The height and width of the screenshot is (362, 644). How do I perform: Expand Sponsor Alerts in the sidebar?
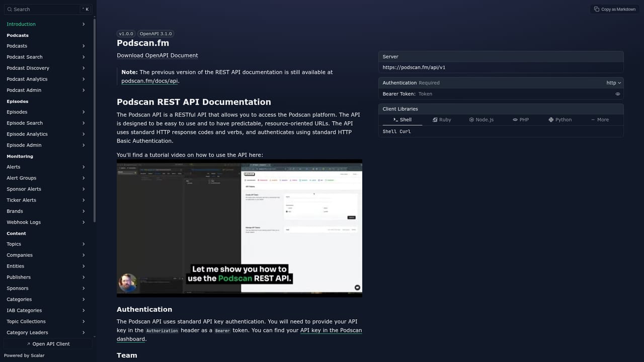tap(84, 189)
